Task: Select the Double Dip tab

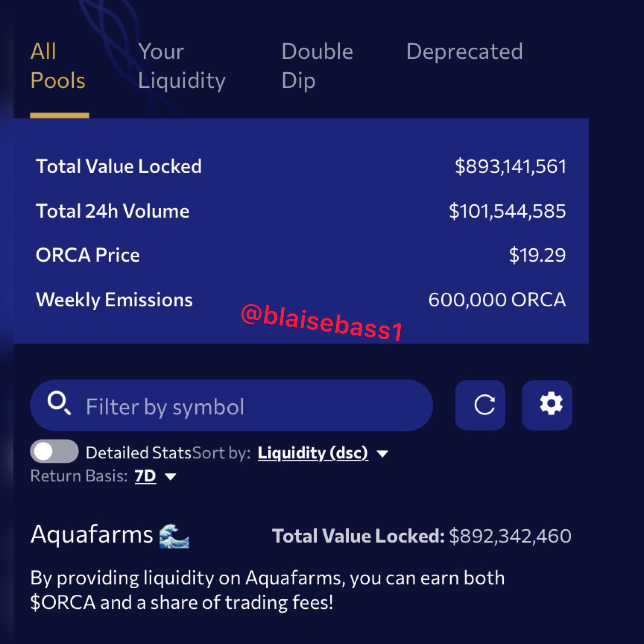Action: (317, 66)
